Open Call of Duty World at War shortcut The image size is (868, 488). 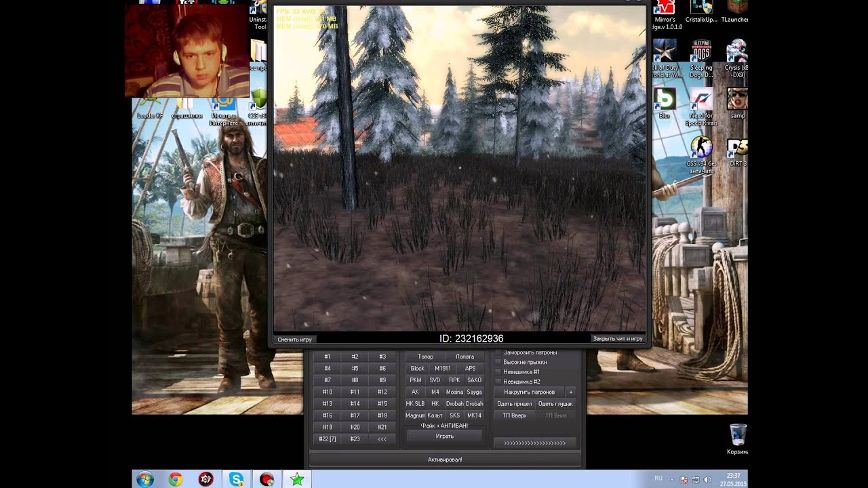click(x=665, y=57)
